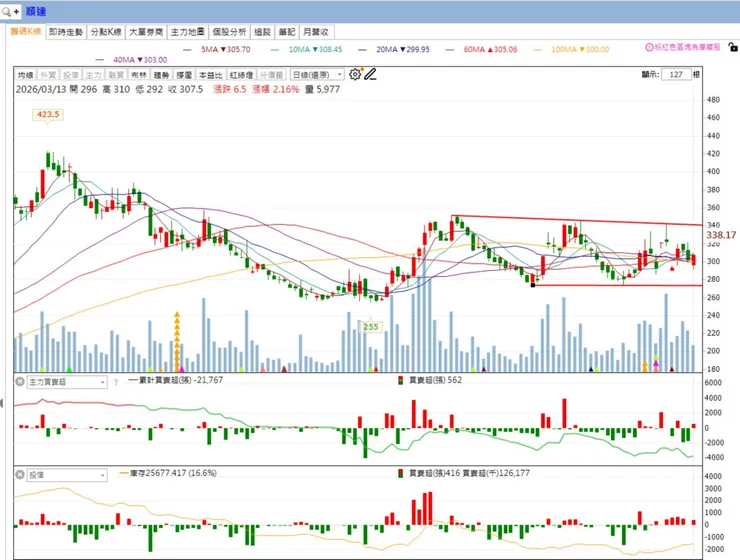The width and height of the screenshot is (740, 560).
Task: Close the 投信 indicator panel
Action: pyautogui.click(x=20, y=475)
